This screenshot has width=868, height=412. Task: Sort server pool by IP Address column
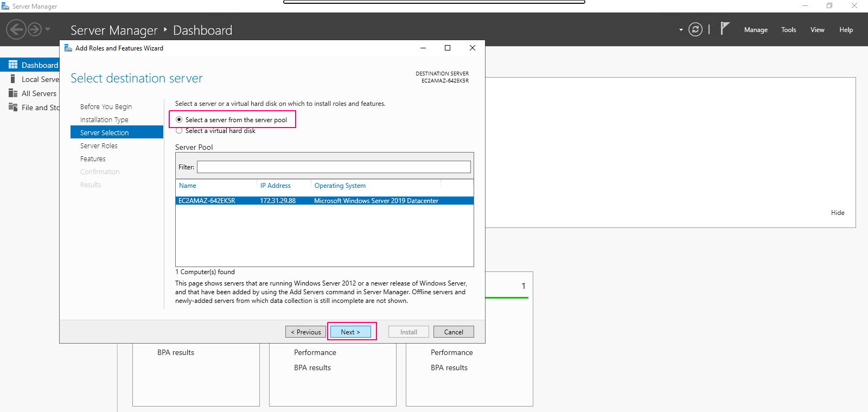click(276, 186)
